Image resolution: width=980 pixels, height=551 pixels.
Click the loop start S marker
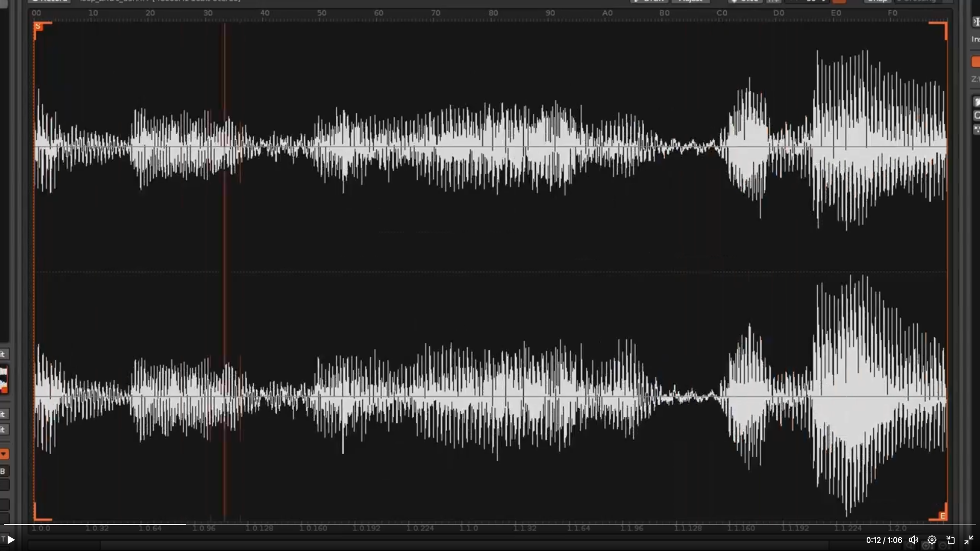click(37, 26)
